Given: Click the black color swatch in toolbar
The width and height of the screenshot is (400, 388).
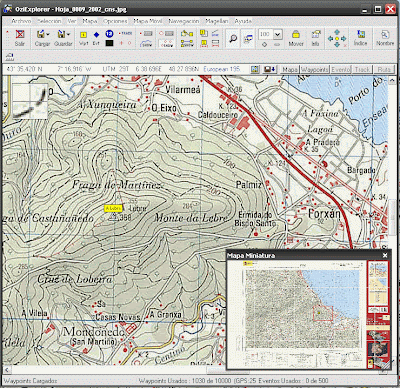Looking at the screenshot, I should click(109, 43).
